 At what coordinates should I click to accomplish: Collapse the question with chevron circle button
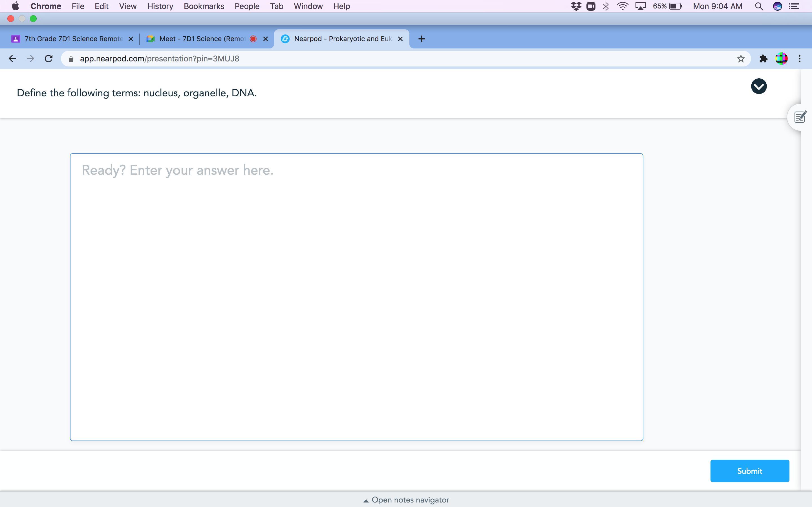click(x=758, y=86)
